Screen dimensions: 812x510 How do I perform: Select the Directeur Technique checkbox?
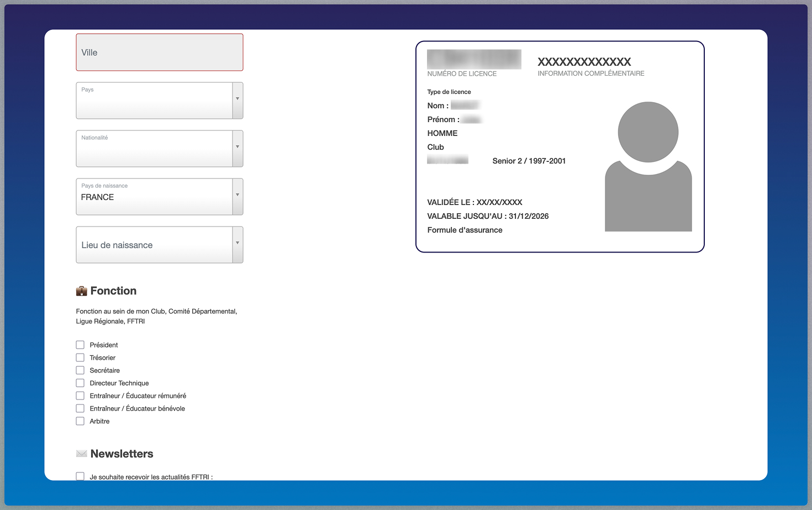[x=80, y=383]
